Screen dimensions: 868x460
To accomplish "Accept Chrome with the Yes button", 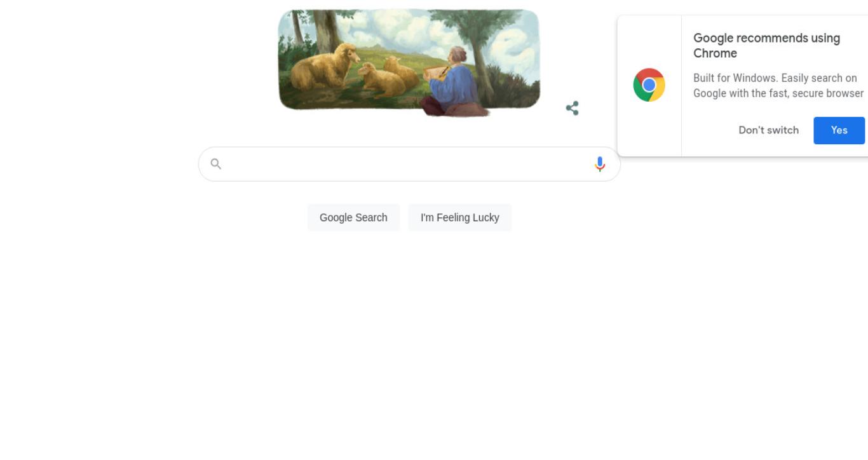I will [839, 130].
